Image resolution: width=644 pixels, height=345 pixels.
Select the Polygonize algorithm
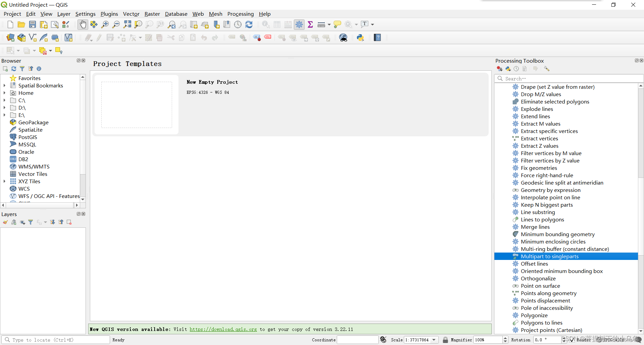tap(534, 315)
